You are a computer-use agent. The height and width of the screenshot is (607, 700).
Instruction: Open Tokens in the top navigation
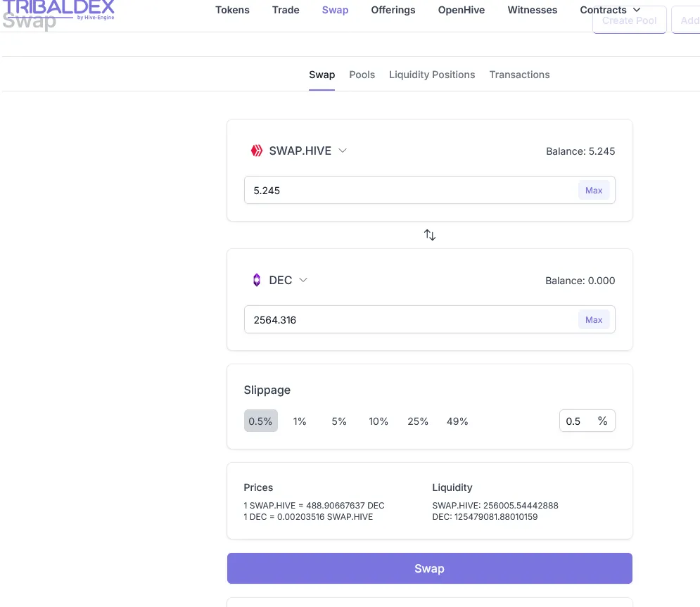(x=232, y=10)
